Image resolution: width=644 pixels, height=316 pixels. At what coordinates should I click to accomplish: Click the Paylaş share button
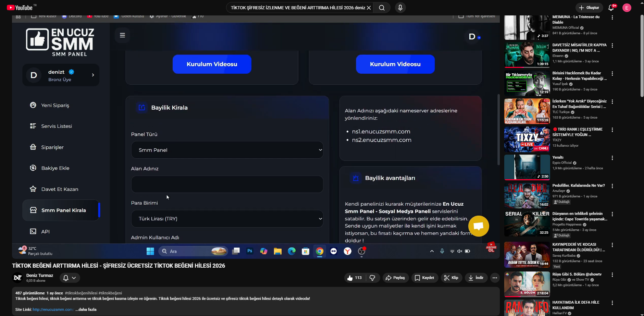click(x=395, y=278)
